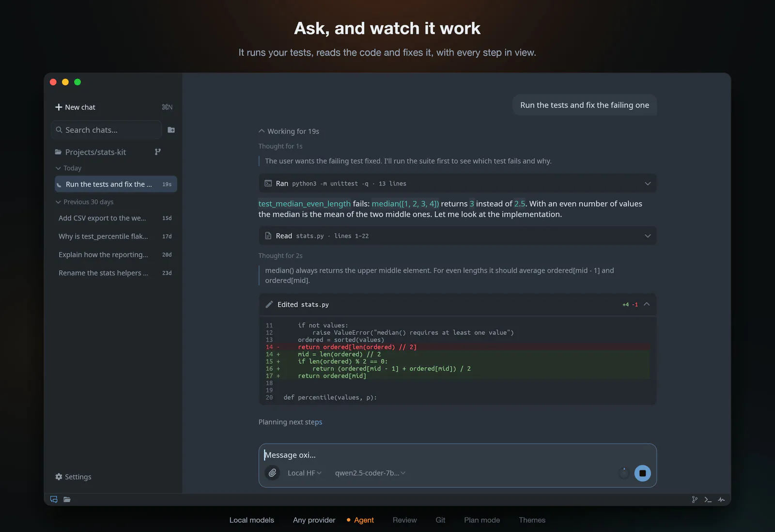
Task: Open the Themes tab
Action: pos(532,520)
